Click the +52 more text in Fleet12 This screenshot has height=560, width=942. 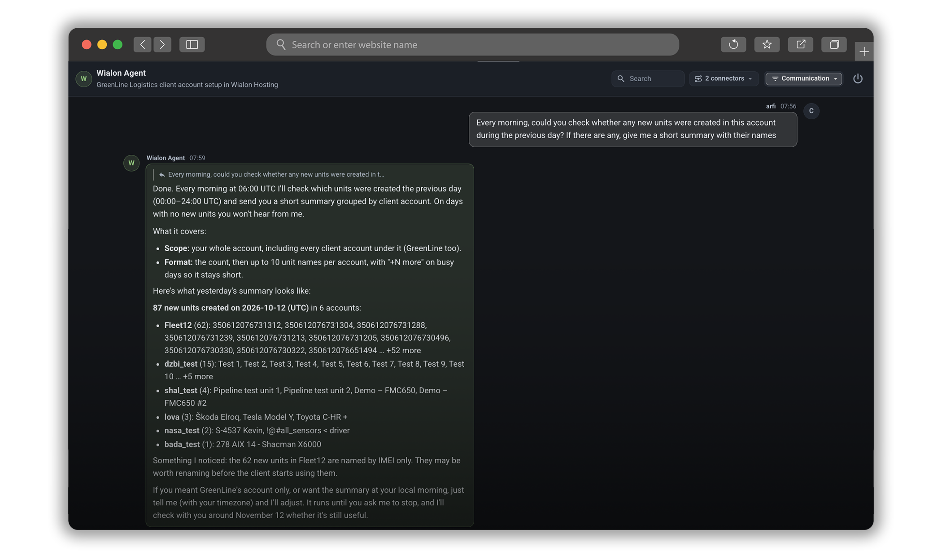403,351
